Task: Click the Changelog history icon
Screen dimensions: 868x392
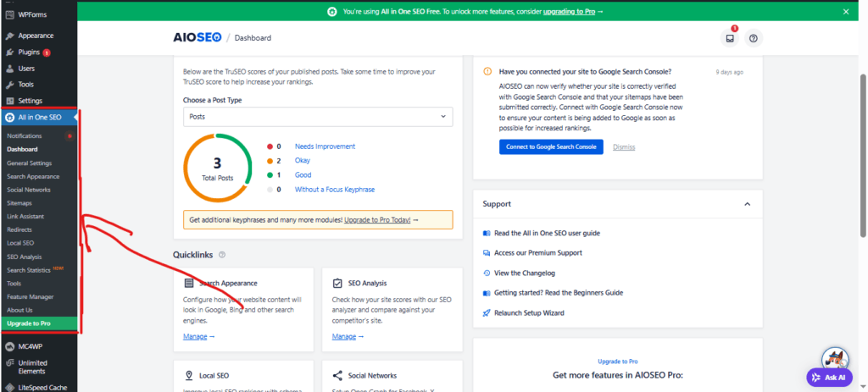Action: click(487, 273)
